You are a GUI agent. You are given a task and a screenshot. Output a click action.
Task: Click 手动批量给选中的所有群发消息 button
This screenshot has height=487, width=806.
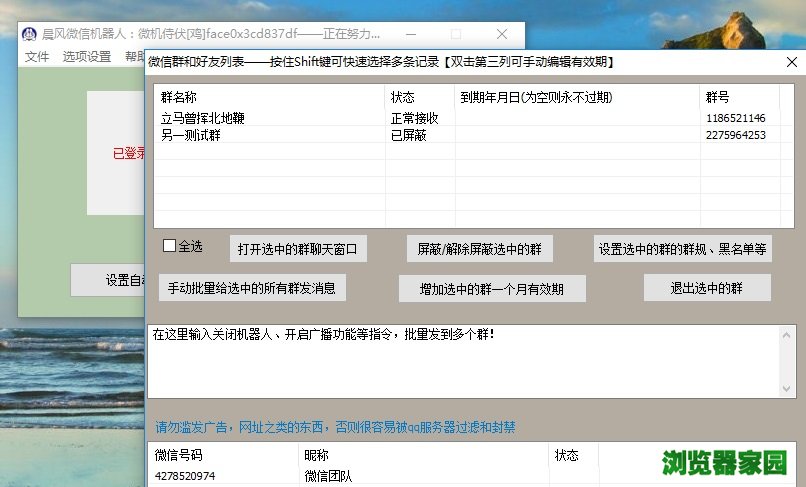tap(252, 287)
